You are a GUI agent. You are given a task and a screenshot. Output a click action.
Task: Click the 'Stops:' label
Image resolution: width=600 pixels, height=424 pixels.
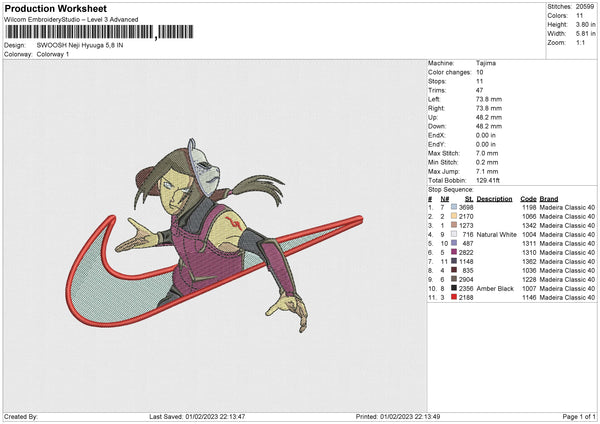(437, 81)
